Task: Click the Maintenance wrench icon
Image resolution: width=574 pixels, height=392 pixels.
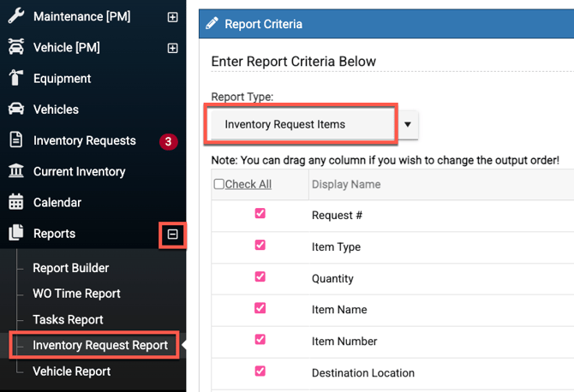Action: [15, 16]
